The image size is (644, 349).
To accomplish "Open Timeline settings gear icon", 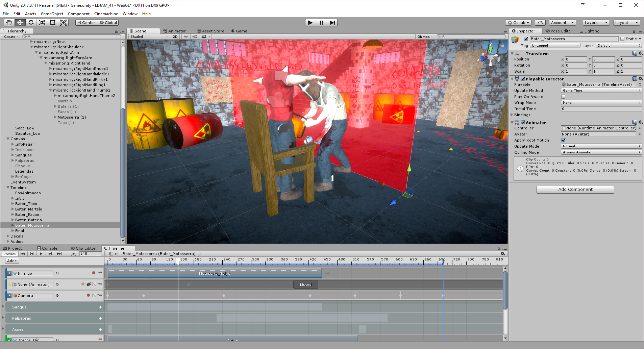I will click(x=503, y=254).
